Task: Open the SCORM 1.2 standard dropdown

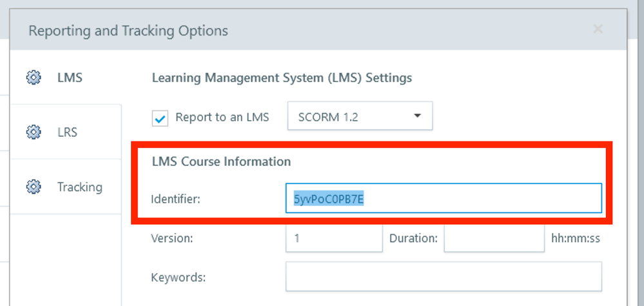Action: coord(359,117)
